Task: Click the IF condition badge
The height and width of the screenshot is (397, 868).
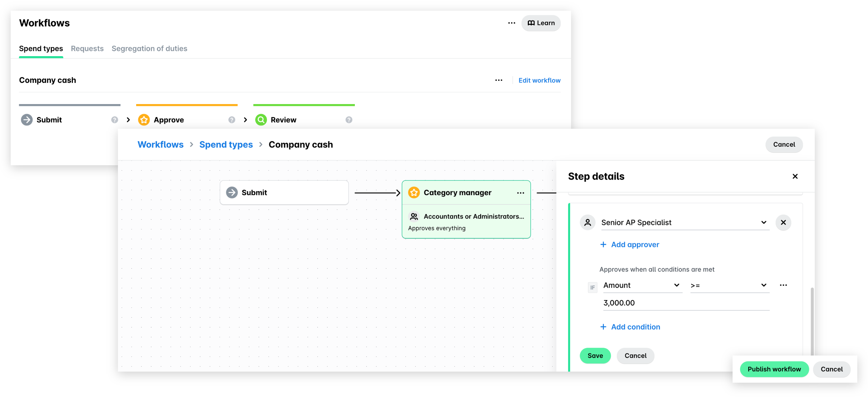Action: click(x=592, y=288)
